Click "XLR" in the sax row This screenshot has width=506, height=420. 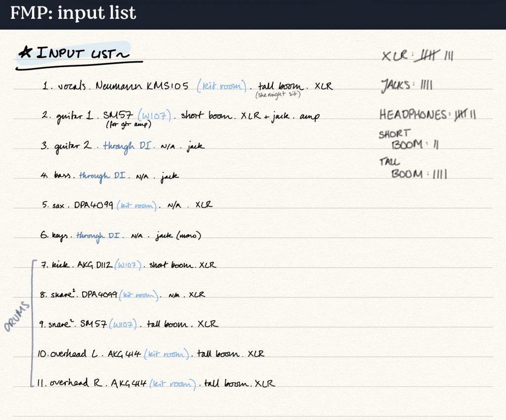(204, 205)
